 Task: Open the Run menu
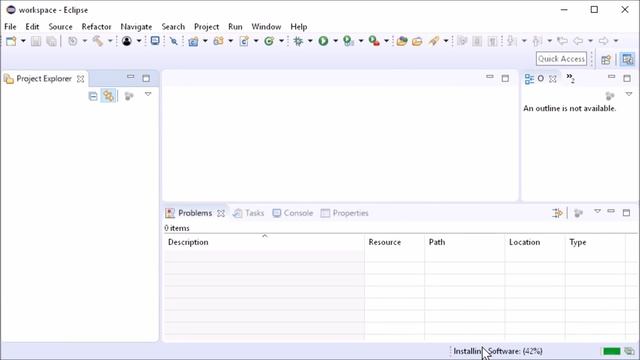[235, 27]
